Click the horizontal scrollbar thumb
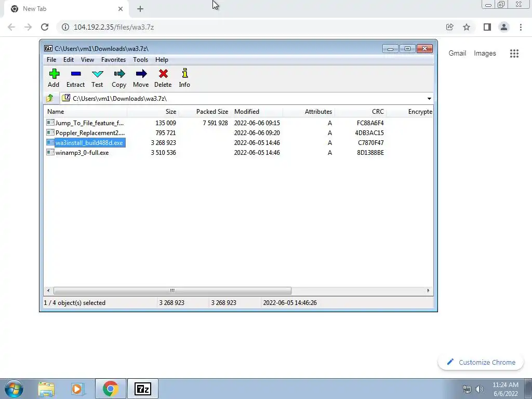532x399 pixels. coord(172,290)
